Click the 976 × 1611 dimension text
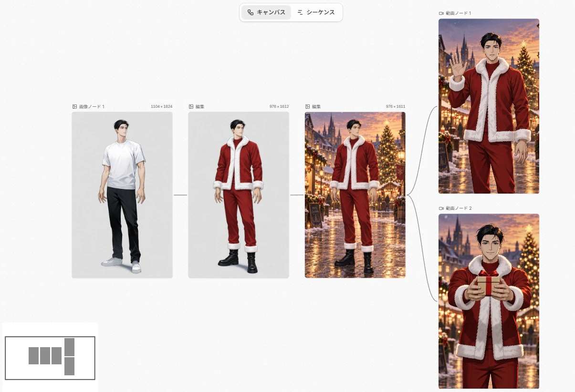The height and width of the screenshot is (392, 575). (396, 107)
